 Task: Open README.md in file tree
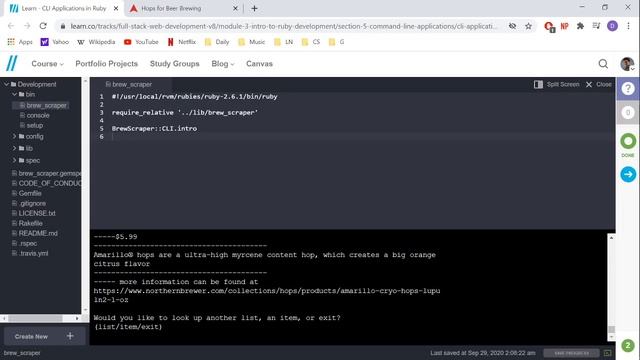(x=35, y=233)
